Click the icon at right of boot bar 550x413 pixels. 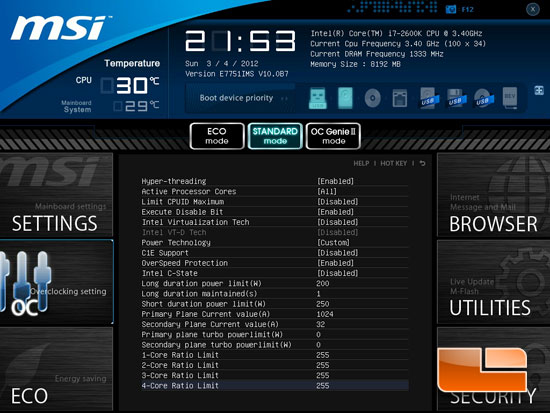tap(539, 90)
